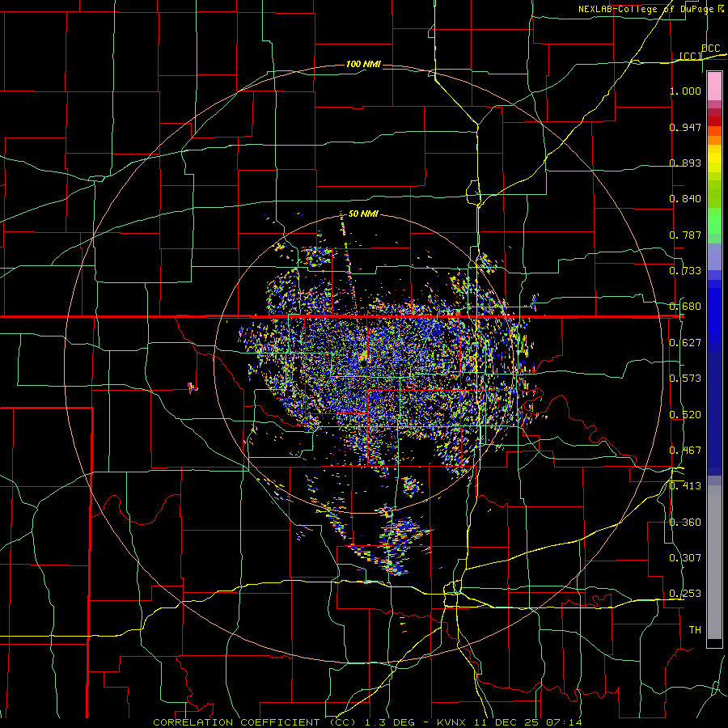Pick the pink swatch on the color scale
Screen dimensions: 728x728
click(714, 87)
